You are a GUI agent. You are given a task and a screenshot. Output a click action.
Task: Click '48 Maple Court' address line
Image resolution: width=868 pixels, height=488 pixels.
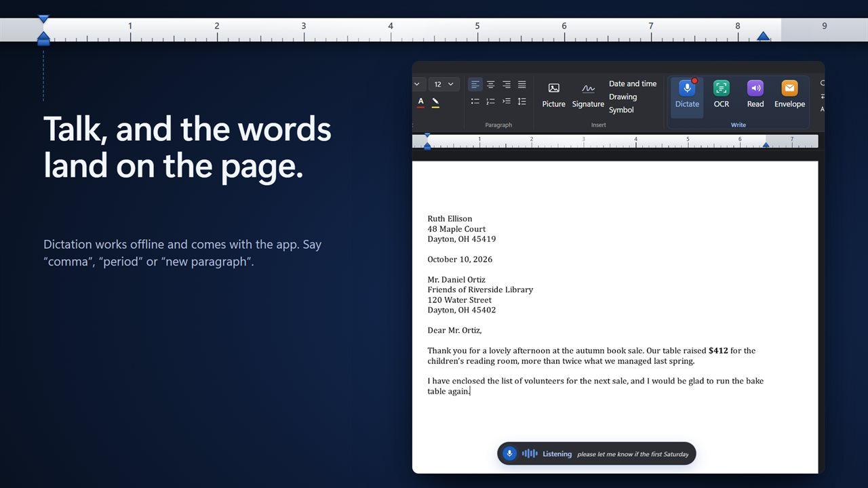[456, 228]
